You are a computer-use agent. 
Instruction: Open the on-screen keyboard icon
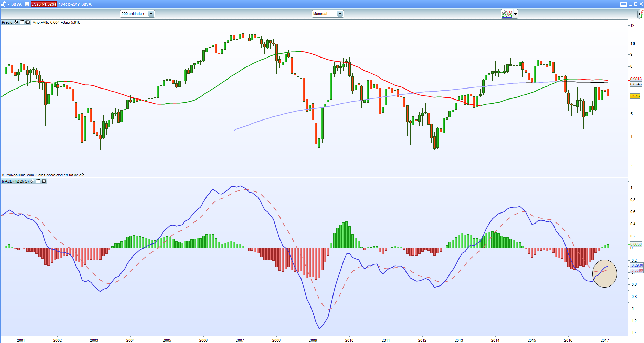624,4
